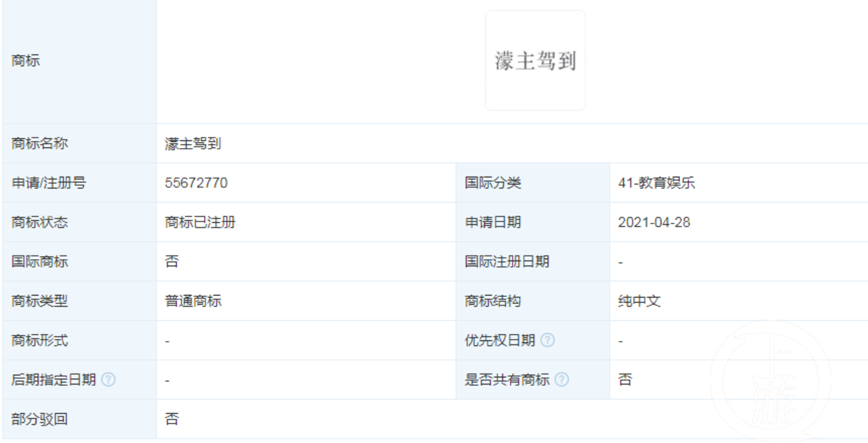Click the 商标名称 field label

[x=40, y=144]
